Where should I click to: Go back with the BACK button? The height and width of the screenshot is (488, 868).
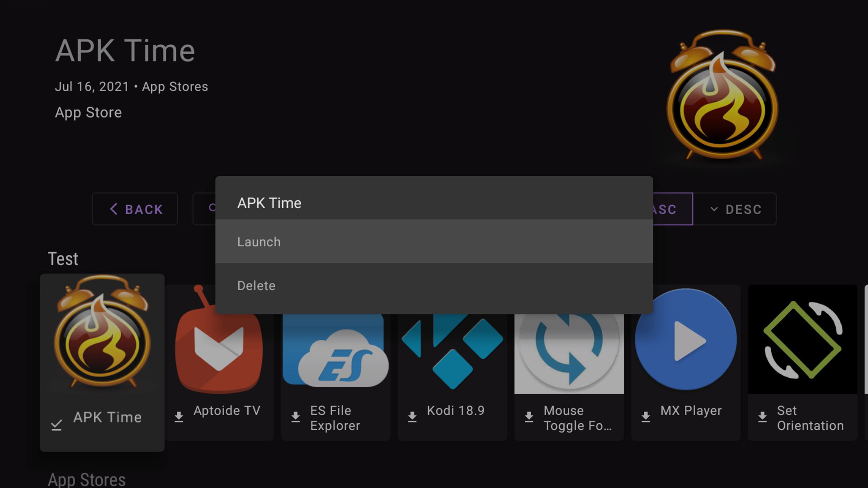(135, 209)
